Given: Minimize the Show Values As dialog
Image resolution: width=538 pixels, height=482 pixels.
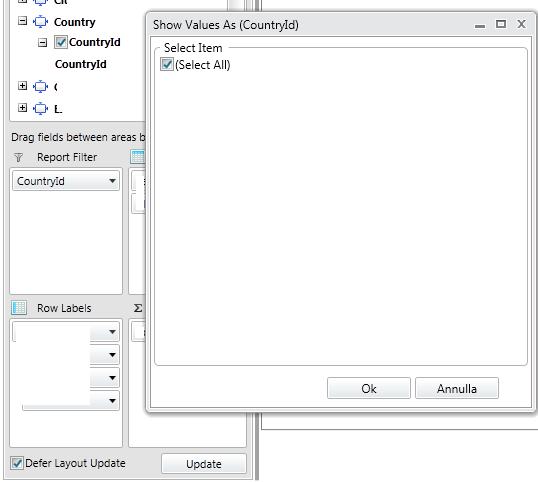Looking at the screenshot, I should (480, 25).
